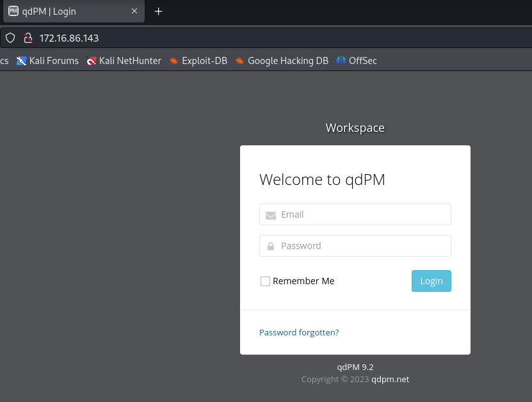Close the qdPM Login tab

(x=134, y=11)
